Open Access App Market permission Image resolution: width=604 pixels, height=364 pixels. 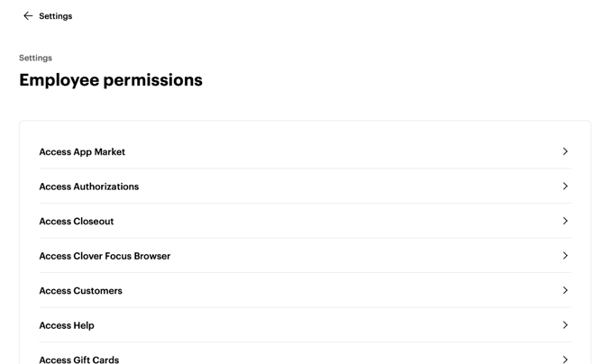[x=82, y=152]
